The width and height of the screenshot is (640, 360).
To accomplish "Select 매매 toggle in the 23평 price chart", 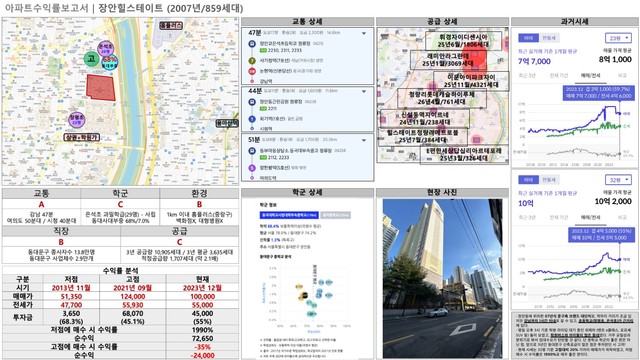I will (529, 38).
